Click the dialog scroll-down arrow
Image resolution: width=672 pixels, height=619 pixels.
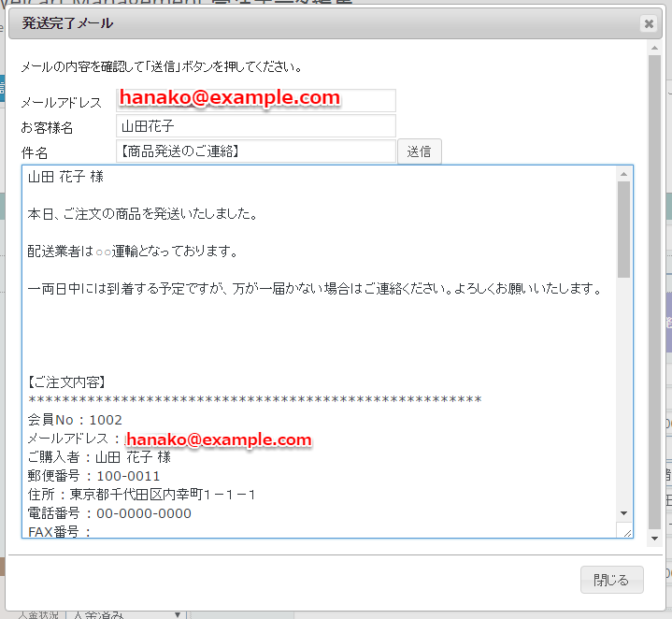pos(654,539)
